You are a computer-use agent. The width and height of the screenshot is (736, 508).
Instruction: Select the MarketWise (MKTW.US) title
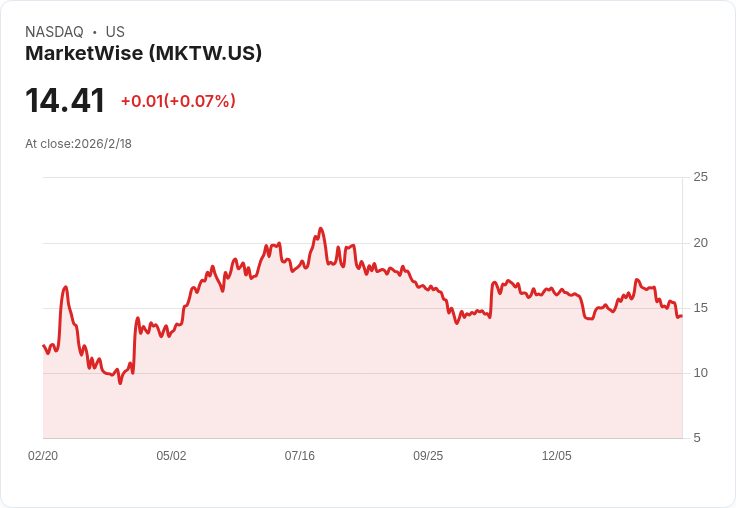tap(143, 53)
